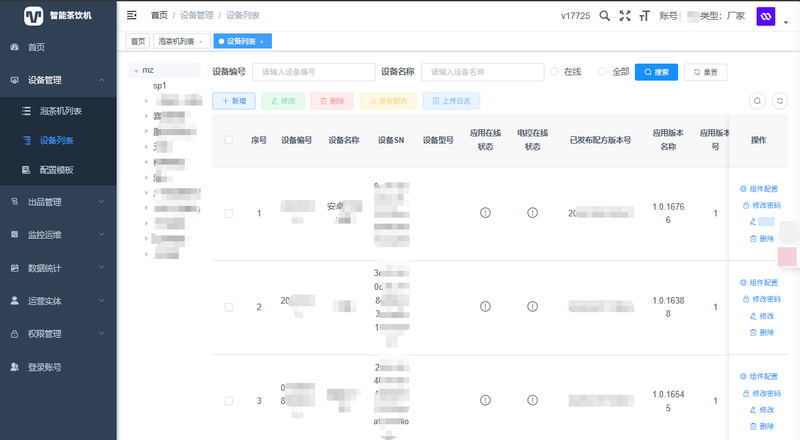Check the row 3 checkbox
800x440 pixels.
[x=229, y=401]
